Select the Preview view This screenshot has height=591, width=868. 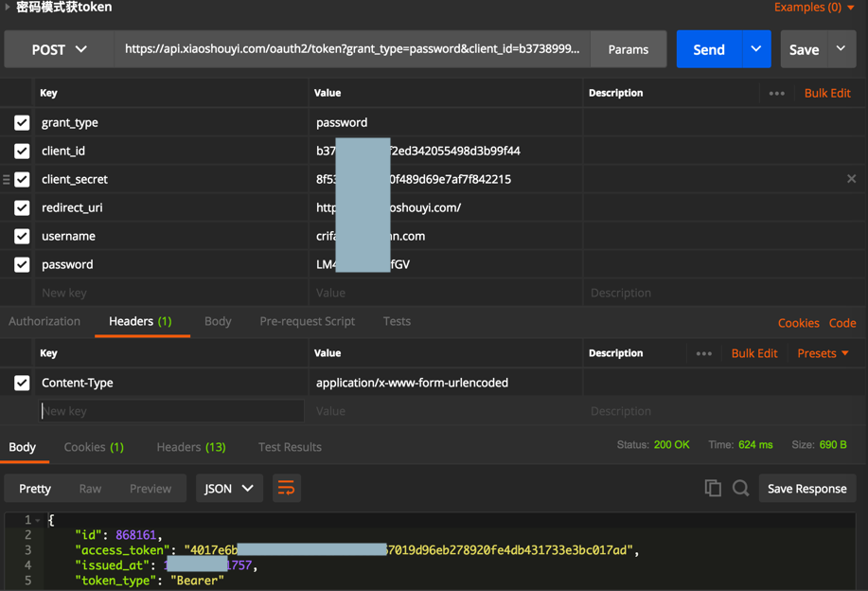tap(151, 489)
